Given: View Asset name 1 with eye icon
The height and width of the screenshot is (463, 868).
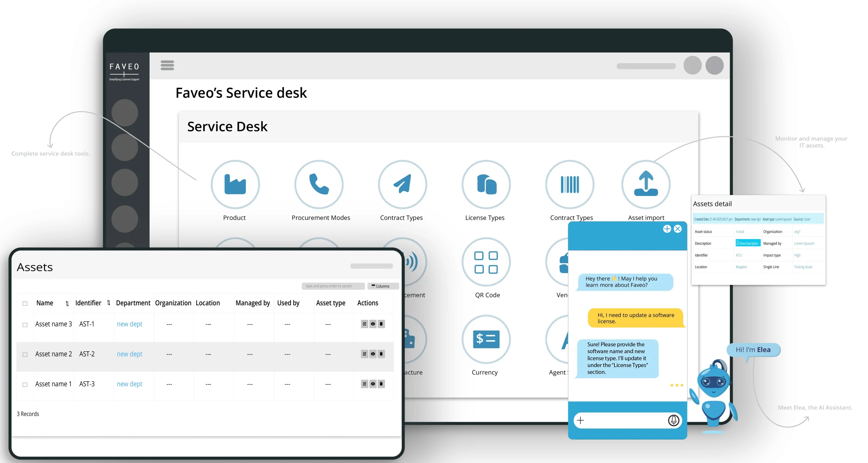Looking at the screenshot, I should (373, 384).
